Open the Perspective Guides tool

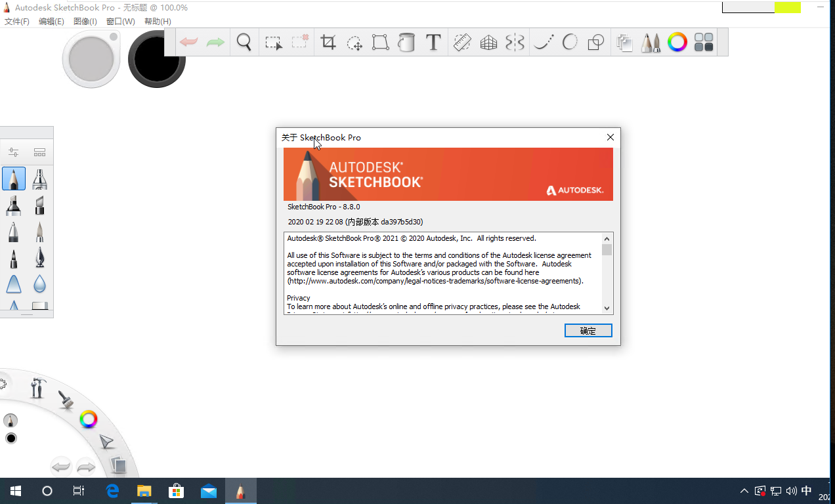click(x=488, y=43)
